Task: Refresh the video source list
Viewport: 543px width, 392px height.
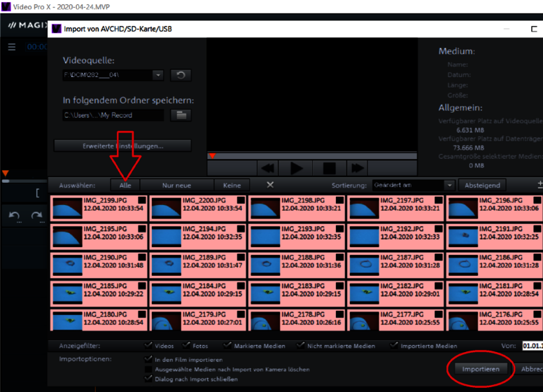Action: point(181,75)
